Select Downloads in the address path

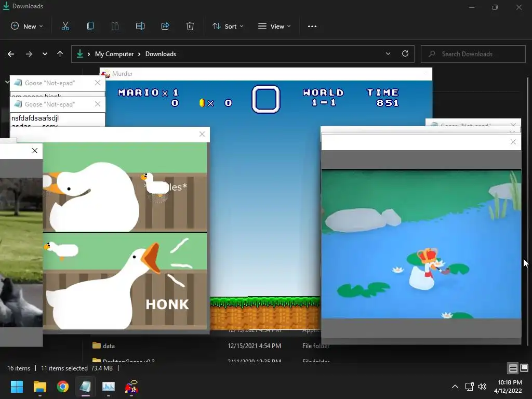(161, 54)
